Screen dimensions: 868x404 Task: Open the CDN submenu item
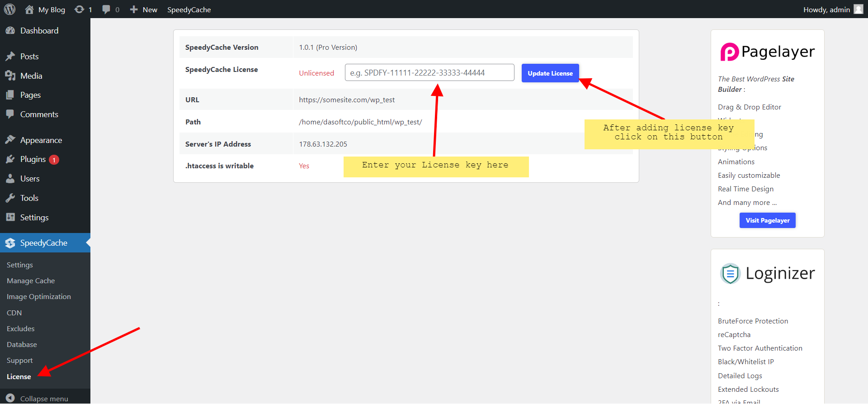click(14, 313)
